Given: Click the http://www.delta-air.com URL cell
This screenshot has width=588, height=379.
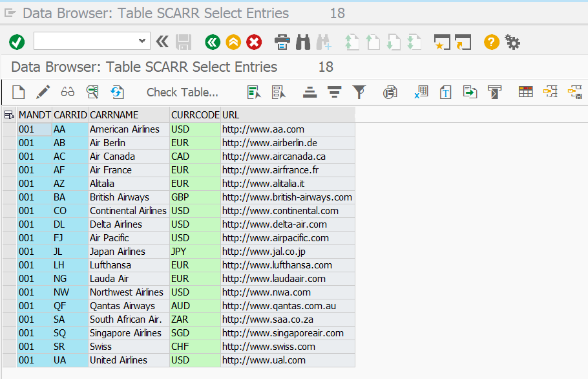Looking at the screenshot, I should pos(288,224).
